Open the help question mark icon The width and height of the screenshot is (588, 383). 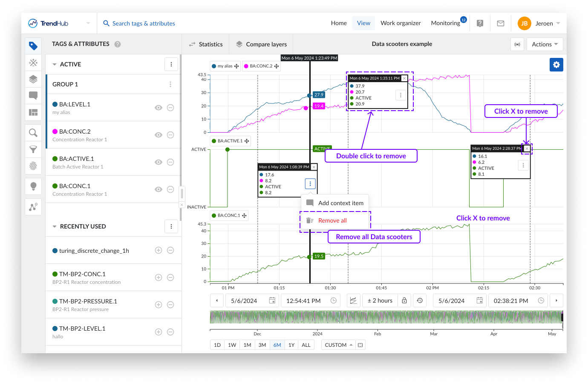[x=480, y=23]
